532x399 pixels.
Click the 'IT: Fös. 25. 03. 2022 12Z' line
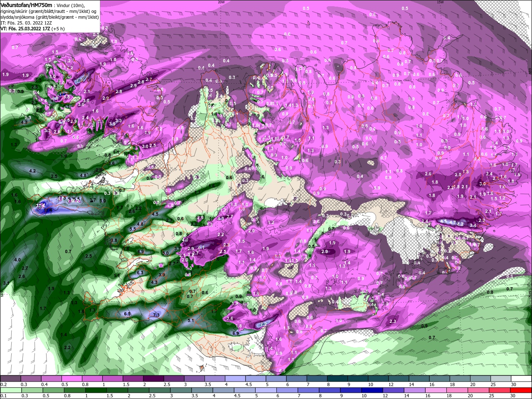click(x=26, y=23)
